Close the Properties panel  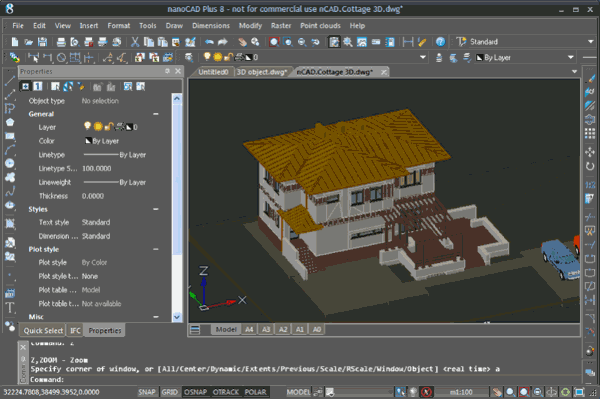pyautogui.click(x=178, y=71)
